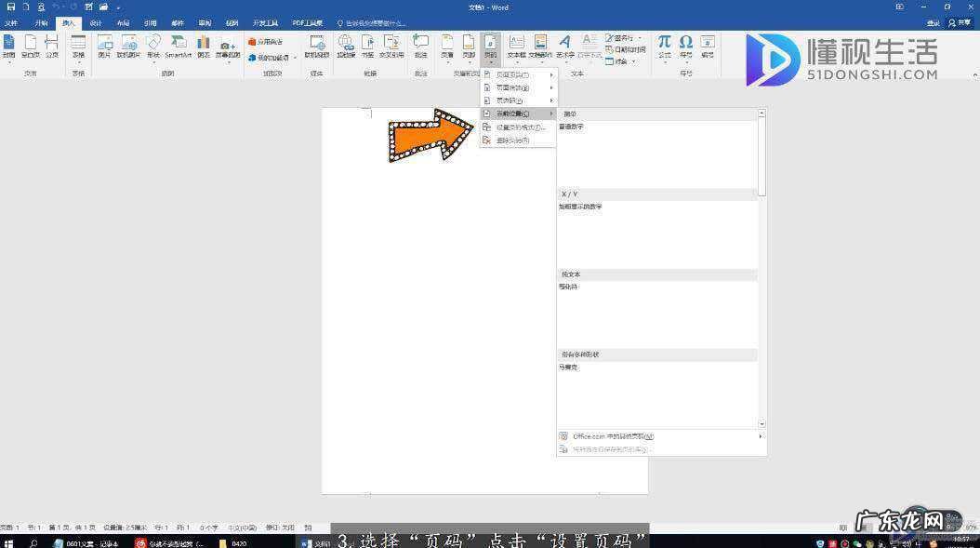Select Remove Page Numbers in menu
Screen dimensions: 980x548
point(511,140)
